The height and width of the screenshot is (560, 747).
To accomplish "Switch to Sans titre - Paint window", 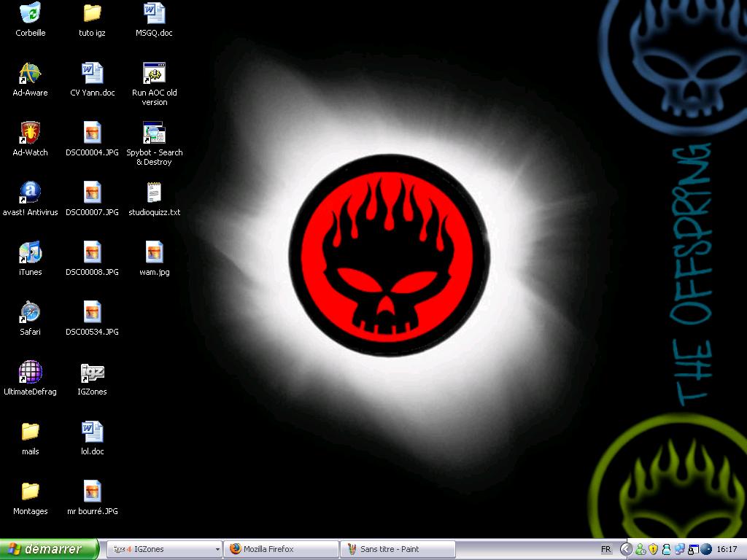I will [x=398, y=549].
